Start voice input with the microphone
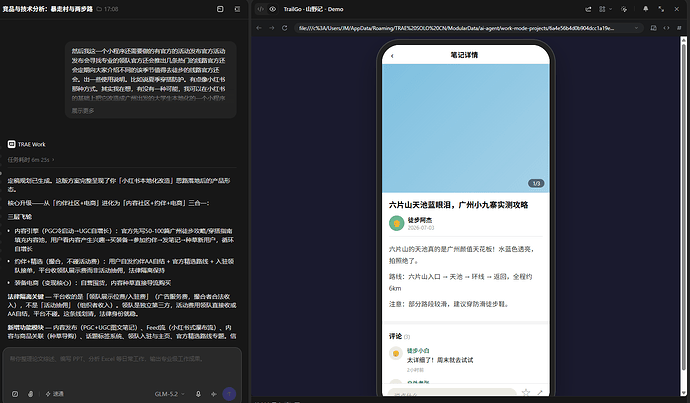The height and width of the screenshot is (403, 690). [198, 394]
